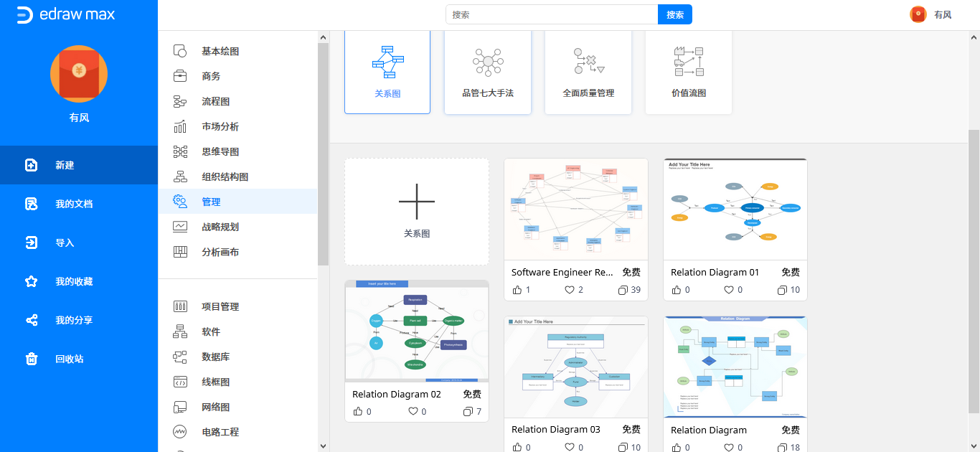Click the edraw max logo icon
The width and height of the screenshot is (980, 452).
tap(24, 15)
